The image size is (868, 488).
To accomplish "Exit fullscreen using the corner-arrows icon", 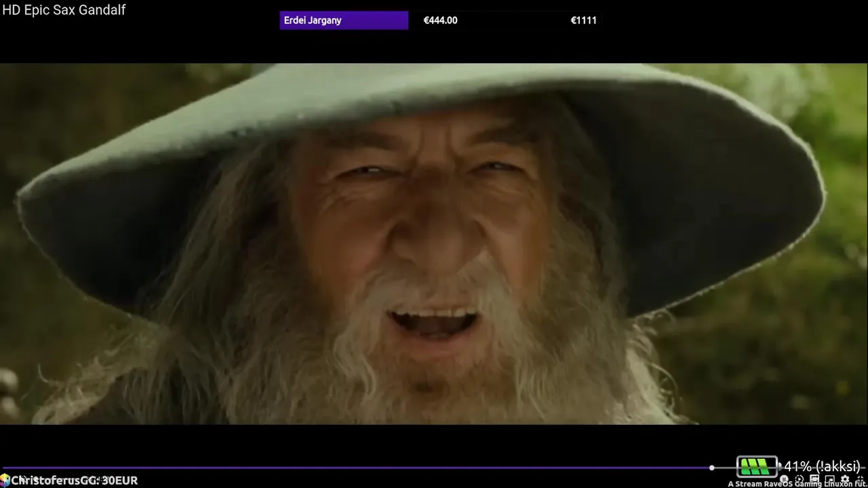I will click(x=860, y=479).
